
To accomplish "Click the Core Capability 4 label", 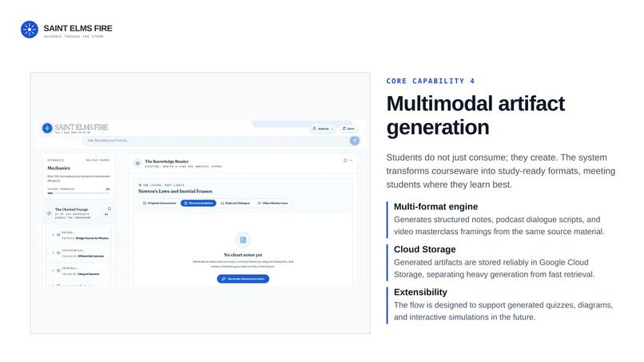I will (431, 82).
